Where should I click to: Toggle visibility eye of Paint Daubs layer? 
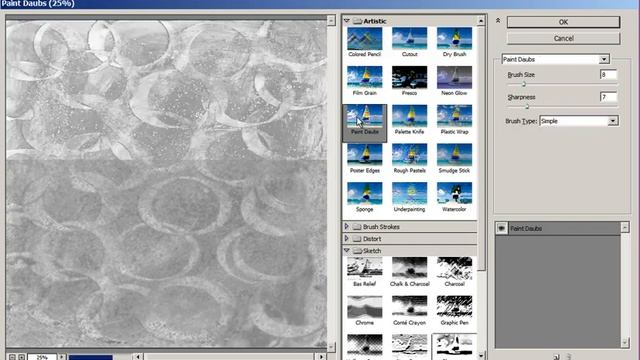pos(501,228)
